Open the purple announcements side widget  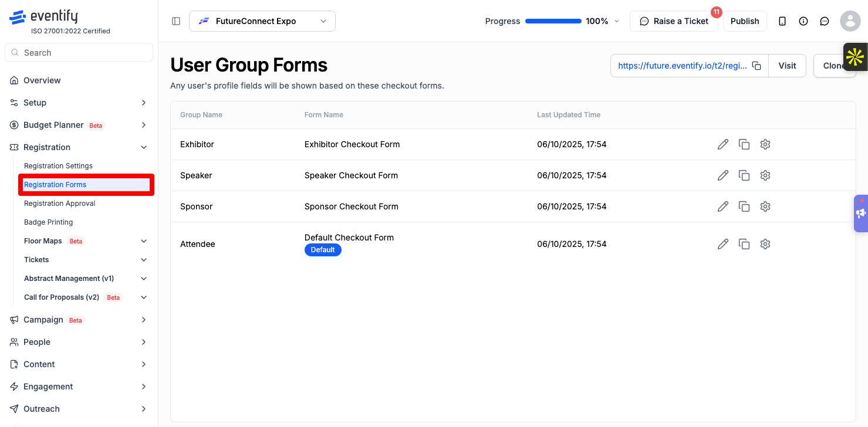coord(861,213)
